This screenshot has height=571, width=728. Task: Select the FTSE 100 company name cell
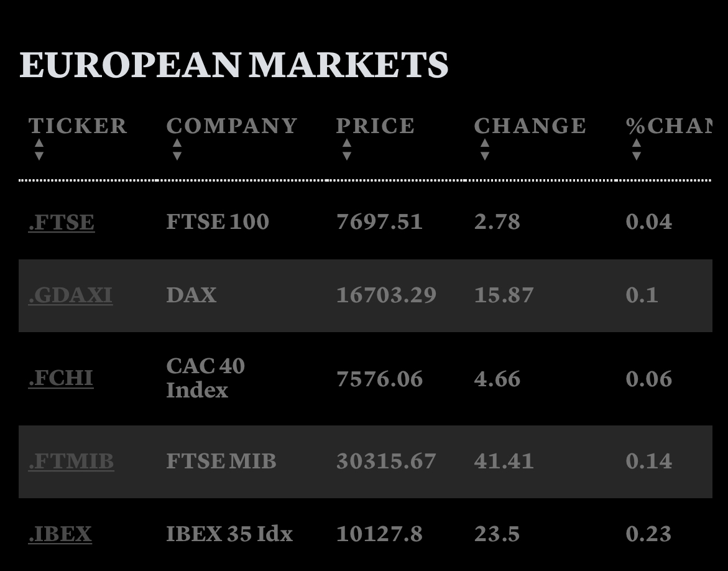218,222
